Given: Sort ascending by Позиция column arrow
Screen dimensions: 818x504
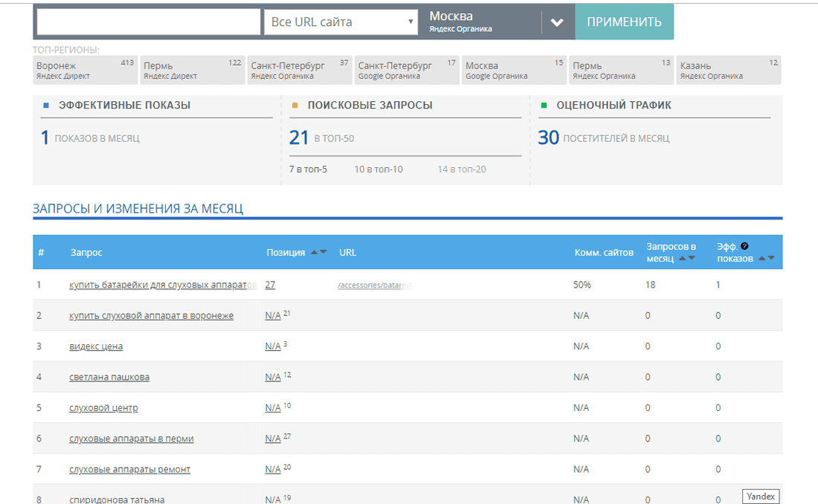Looking at the screenshot, I should (314, 252).
